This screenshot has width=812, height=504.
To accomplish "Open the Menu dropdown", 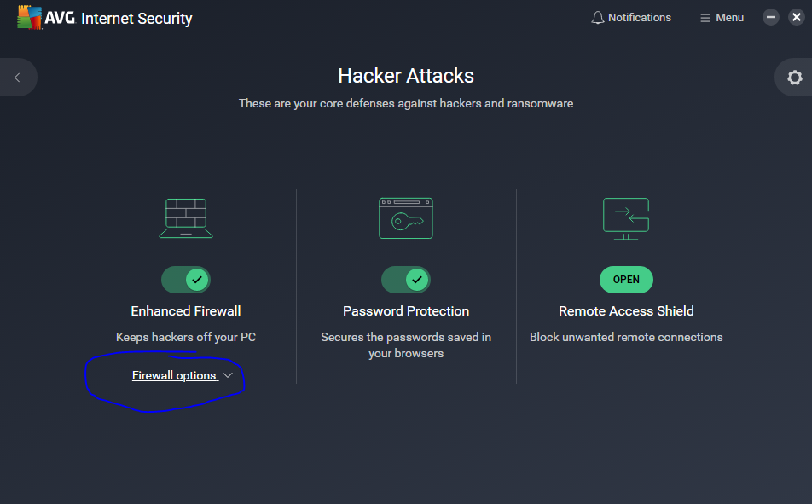I will [x=722, y=18].
